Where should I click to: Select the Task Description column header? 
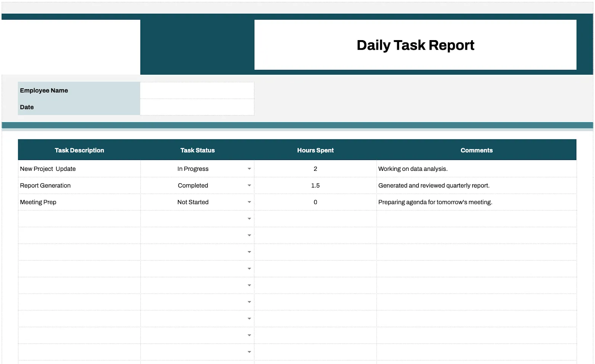pos(79,150)
